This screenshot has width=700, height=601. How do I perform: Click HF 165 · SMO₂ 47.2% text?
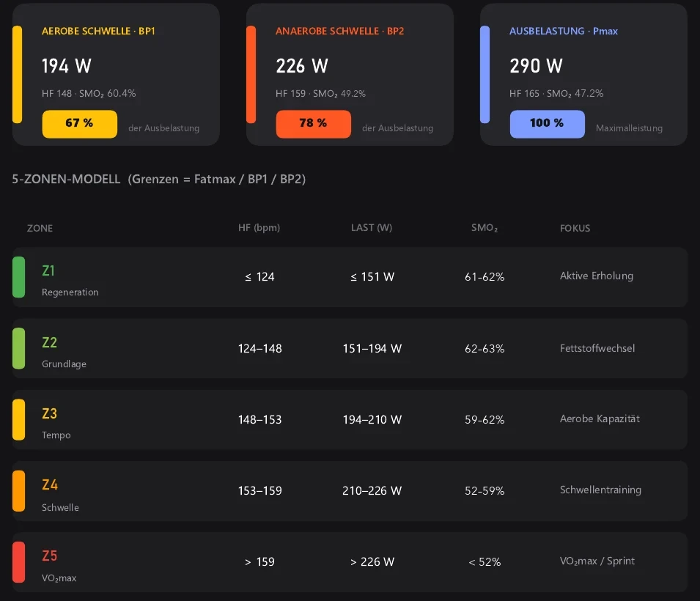click(x=556, y=93)
